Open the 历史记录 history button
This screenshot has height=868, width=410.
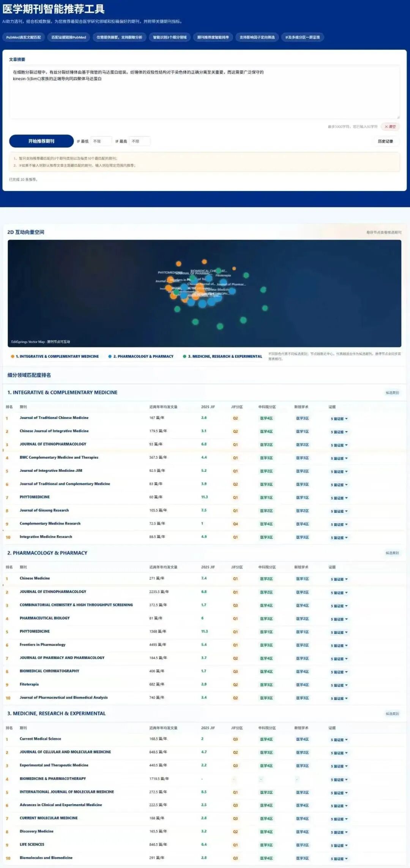[385, 141]
